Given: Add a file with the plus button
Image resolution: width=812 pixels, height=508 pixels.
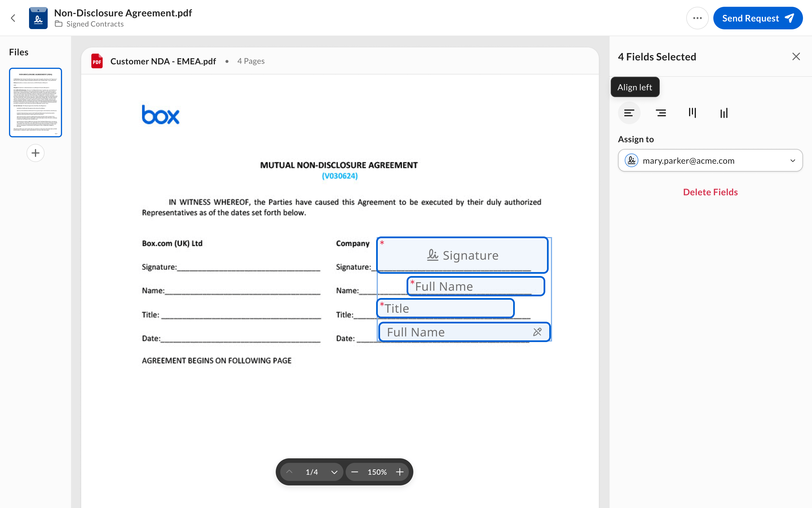Looking at the screenshot, I should [x=36, y=153].
